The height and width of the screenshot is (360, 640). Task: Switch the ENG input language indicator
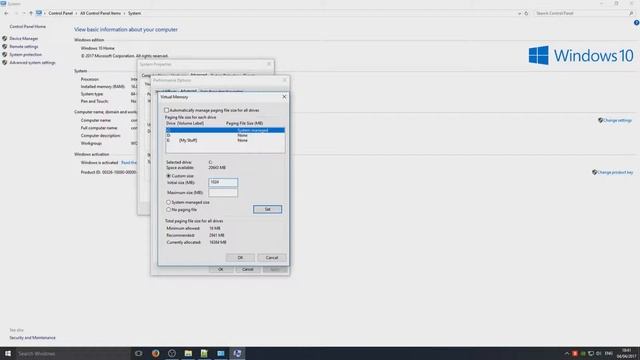coord(609,353)
